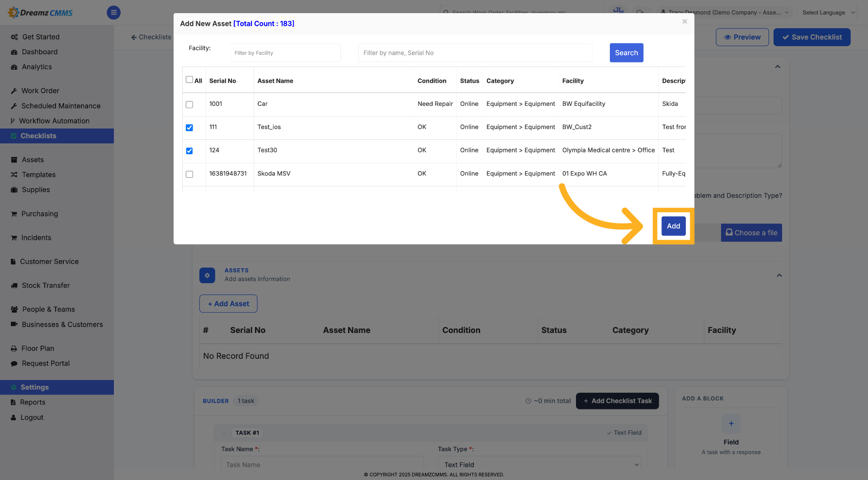Click the Add button in dialog

[673, 226]
